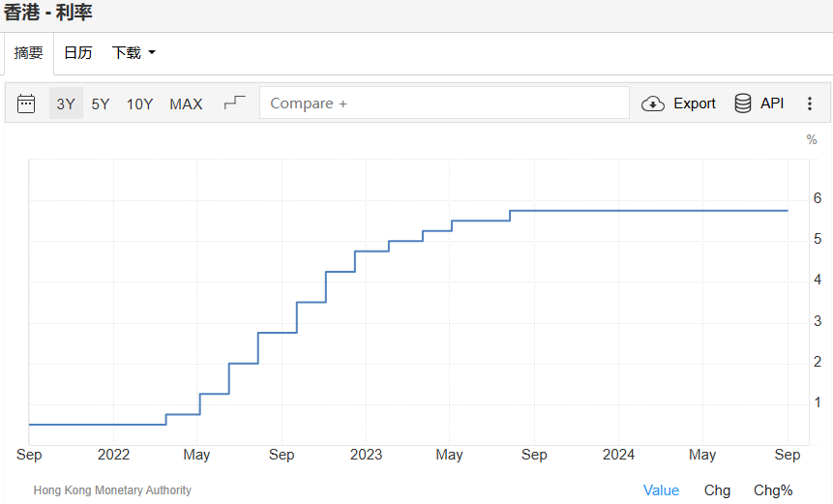Click the step chart type icon
Viewport: 833px width, 504px height.
click(235, 104)
